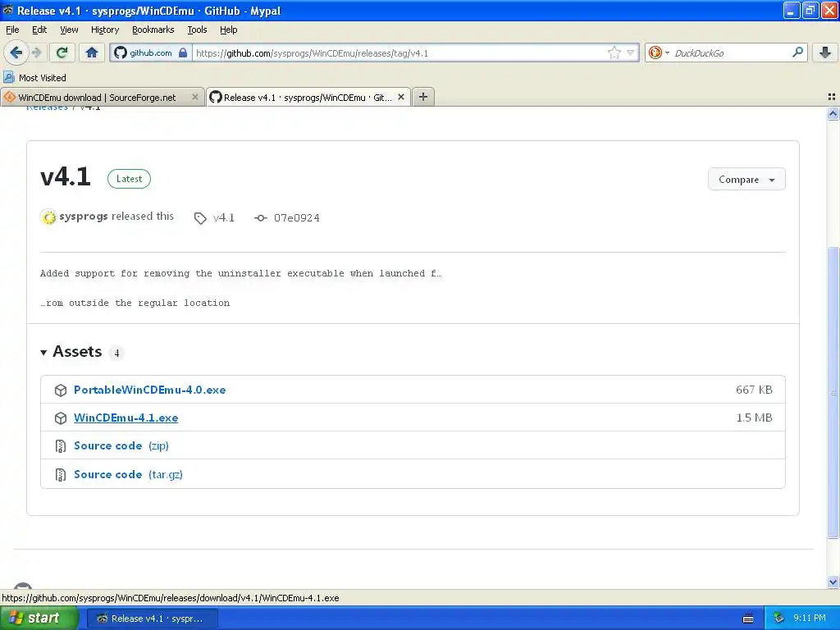The image size is (840, 630).
Task: Click the Latest release badge
Action: [x=129, y=179]
